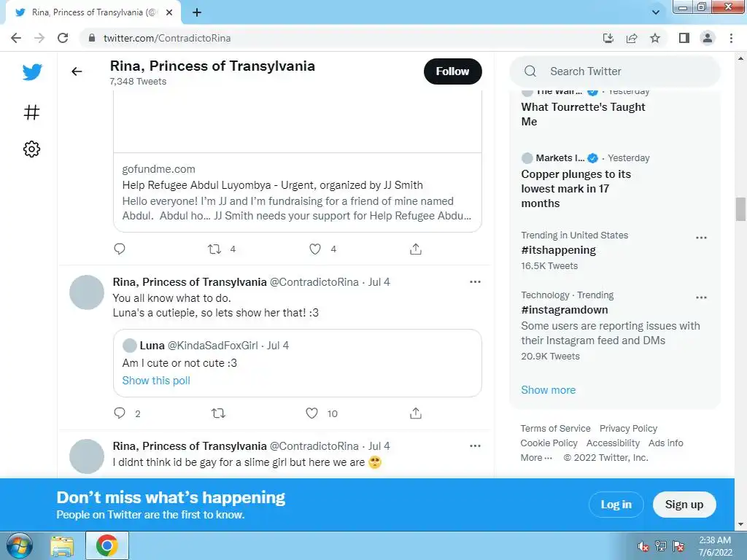This screenshot has width=747, height=560.
Task: Follow Rina, Princess of Transylvania
Action: coord(452,71)
